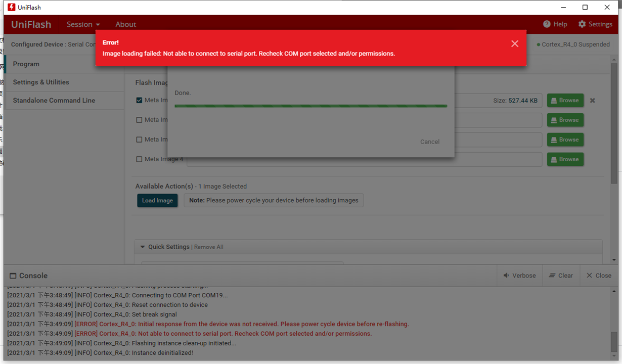
Task: Click the UniFlash logo text
Action: coord(31,24)
